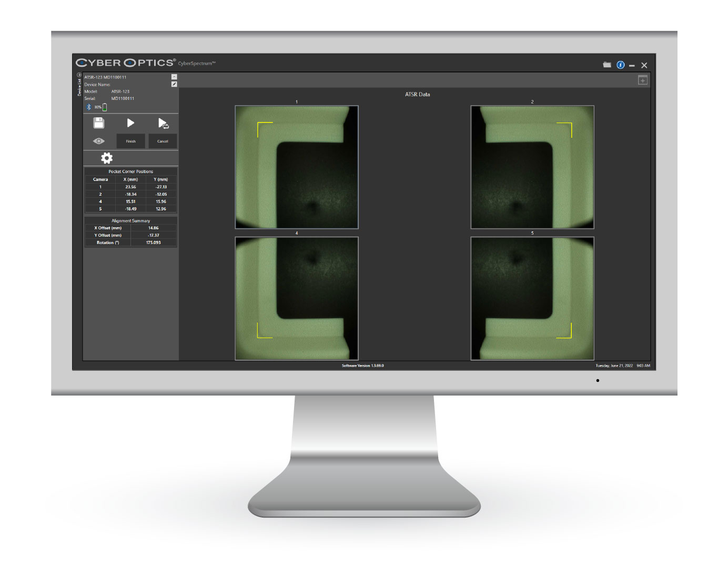Click the ATSR Data view header
728x567 pixels.
pyautogui.click(x=418, y=94)
